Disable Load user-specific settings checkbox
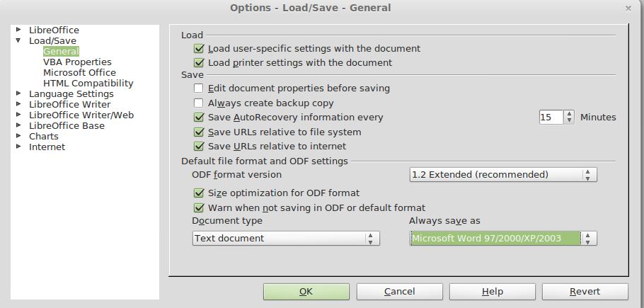Screen dimensions: 644x308 coord(199,49)
